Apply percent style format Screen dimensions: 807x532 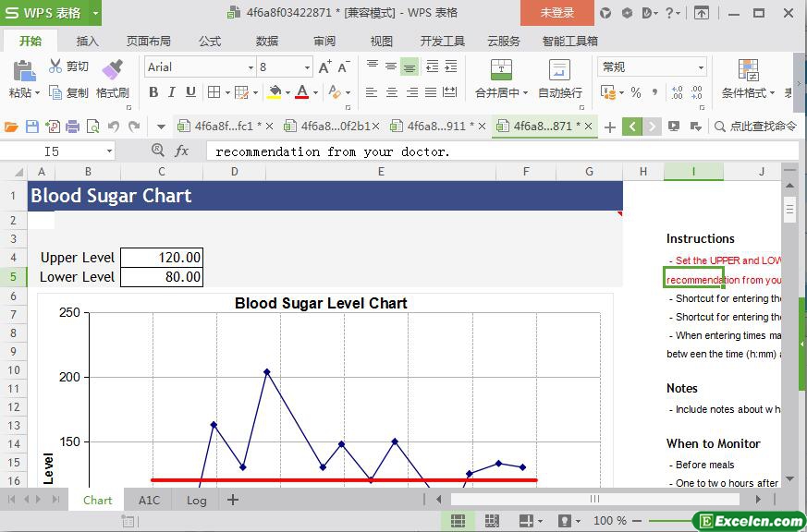pos(636,92)
